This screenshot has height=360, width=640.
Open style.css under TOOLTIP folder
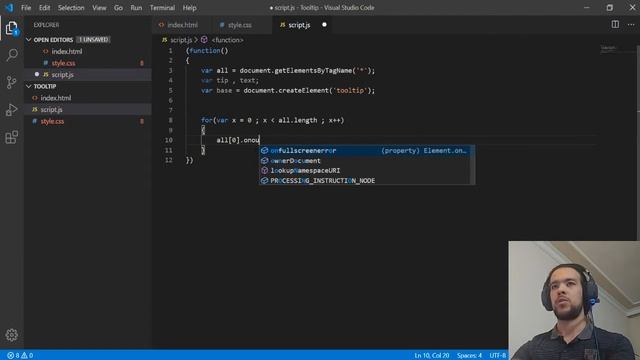[52, 121]
